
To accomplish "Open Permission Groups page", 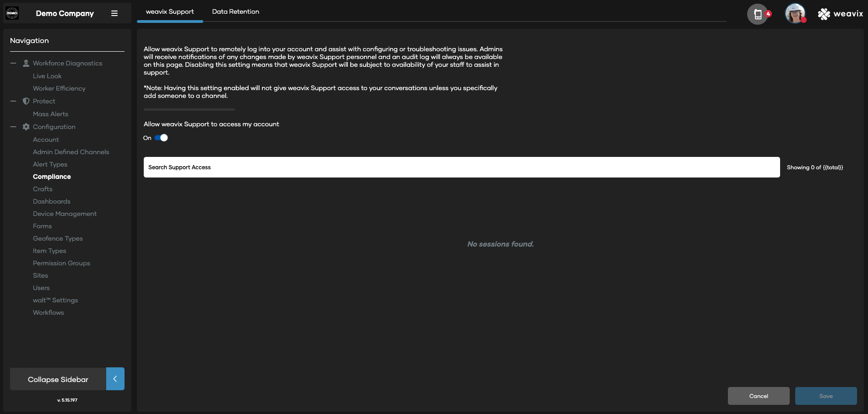I will point(61,263).
